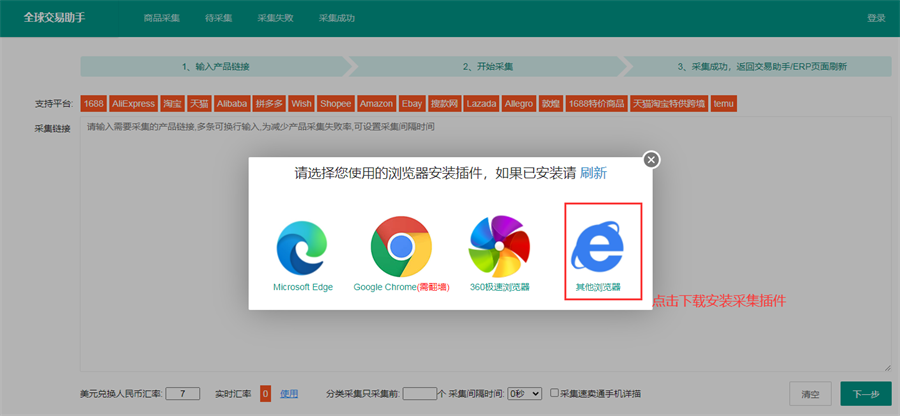Click the 使用 exchange rate link
This screenshot has width=900, height=416.
point(289,394)
